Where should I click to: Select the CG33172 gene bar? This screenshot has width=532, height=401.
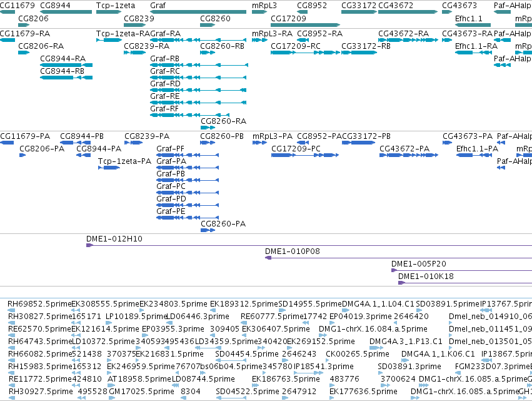click(359, 12)
